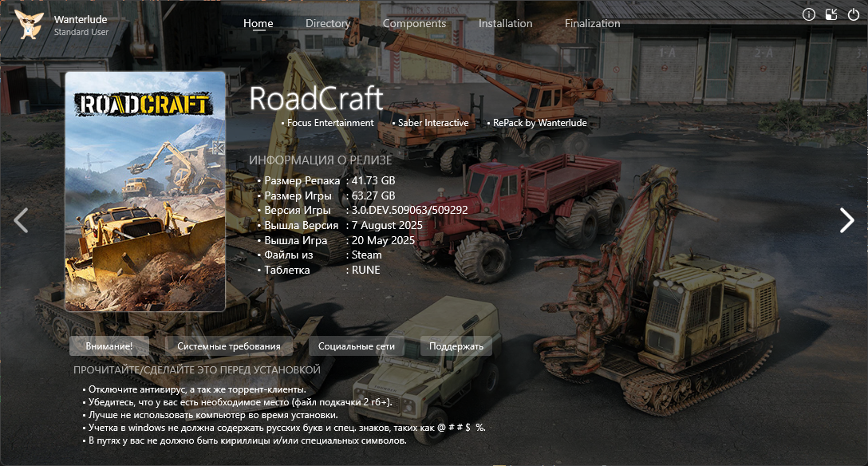Click the Таблетка label
This screenshot has height=466, width=868.
[x=286, y=270]
